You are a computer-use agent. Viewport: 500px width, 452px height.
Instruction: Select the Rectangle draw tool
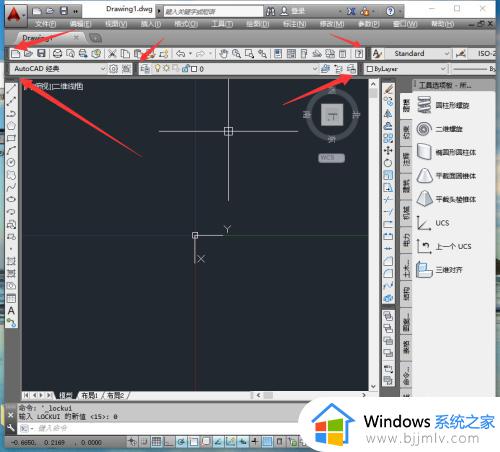tap(11, 138)
